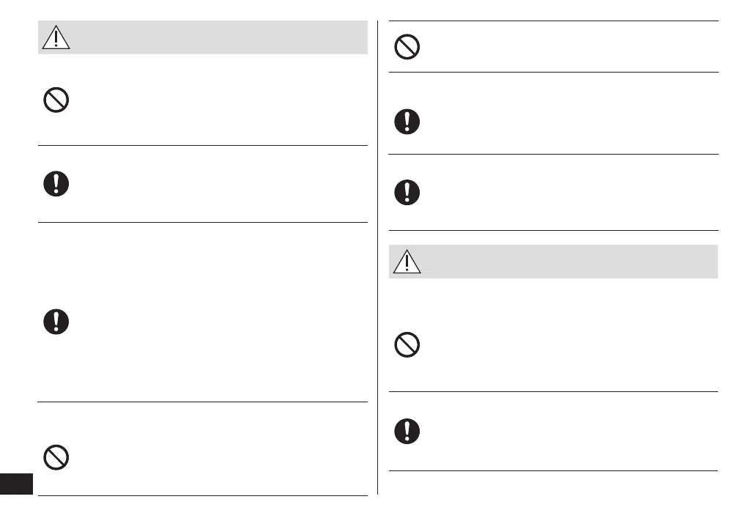Image resolution: width=756 pixels, height=532 pixels.
Task: Select the exclamation icon just above the right warning header
Action: click(407, 192)
